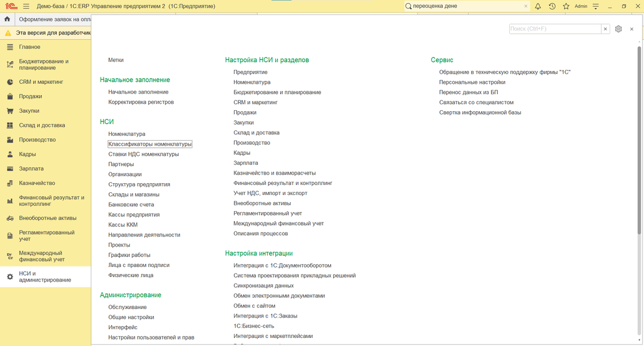Open Направления деятельности

click(144, 235)
